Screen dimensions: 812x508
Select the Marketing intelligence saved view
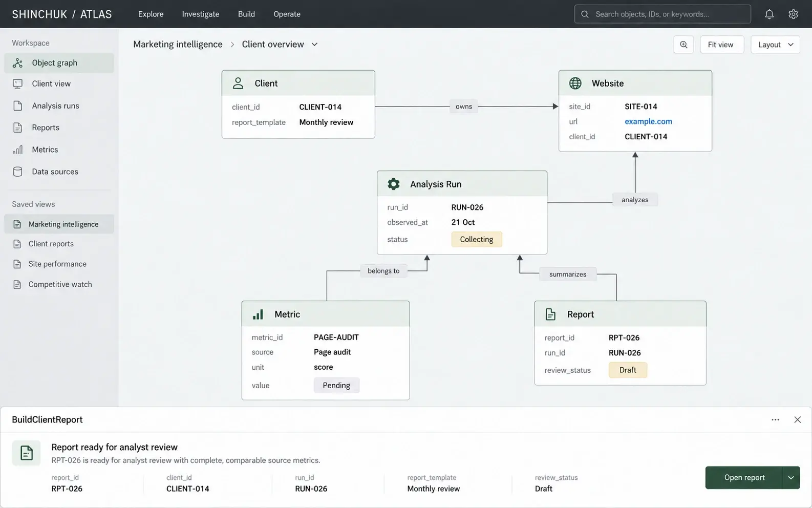[x=59, y=224]
